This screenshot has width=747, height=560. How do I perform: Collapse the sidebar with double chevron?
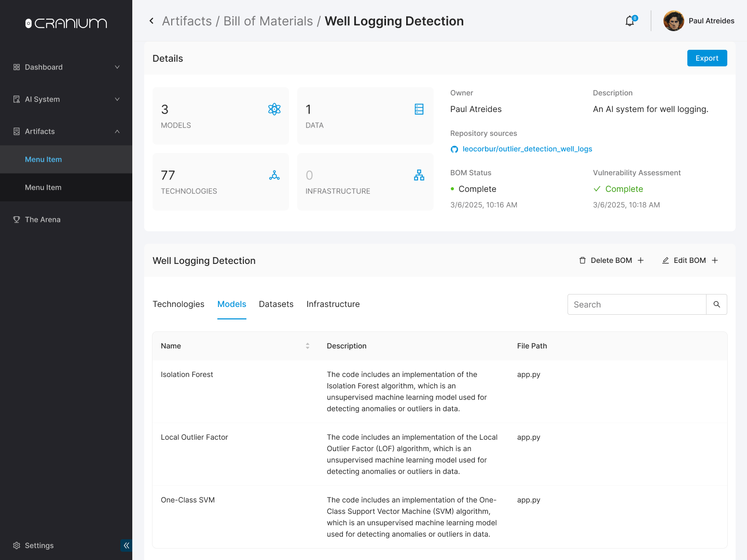point(126,545)
